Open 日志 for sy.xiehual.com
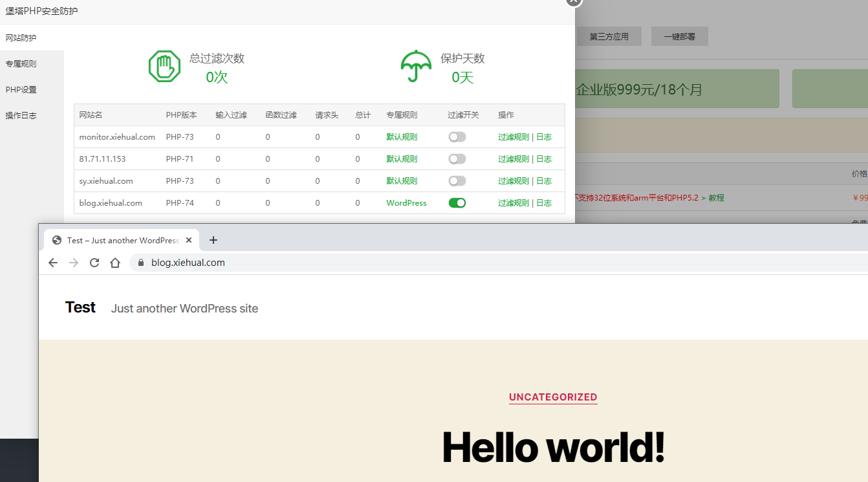This screenshot has width=868, height=482. (x=544, y=181)
